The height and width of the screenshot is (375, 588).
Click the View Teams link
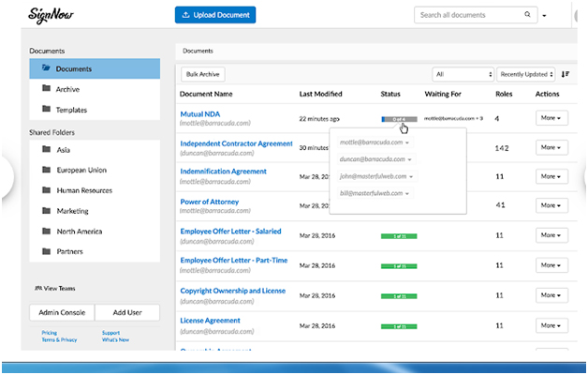[x=55, y=289]
